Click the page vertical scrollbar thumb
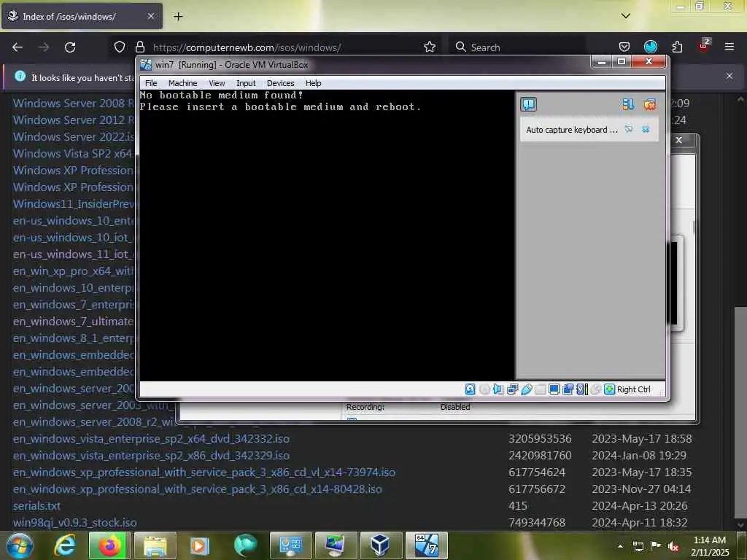This screenshot has height=560, width=747. click(740, 412)
